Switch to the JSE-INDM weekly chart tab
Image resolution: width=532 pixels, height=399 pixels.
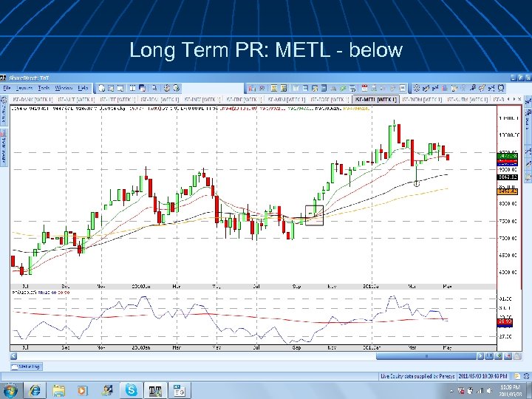tap(422, 100)
